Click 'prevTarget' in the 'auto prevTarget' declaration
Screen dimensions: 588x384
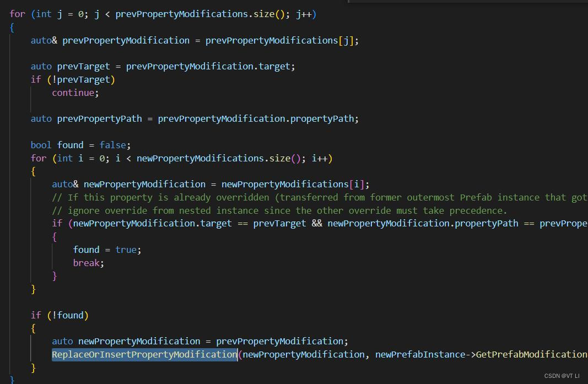pos(83,66)
